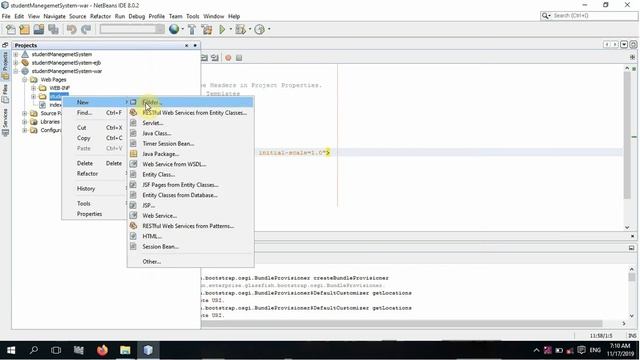Click the Build Project hammer icon

coord(192,29)
